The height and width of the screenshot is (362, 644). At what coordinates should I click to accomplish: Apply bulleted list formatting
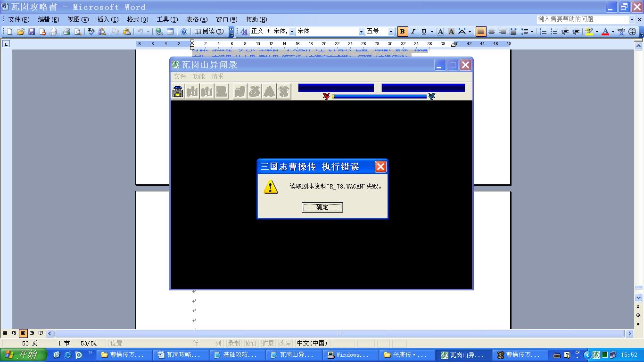click(554, 32)
